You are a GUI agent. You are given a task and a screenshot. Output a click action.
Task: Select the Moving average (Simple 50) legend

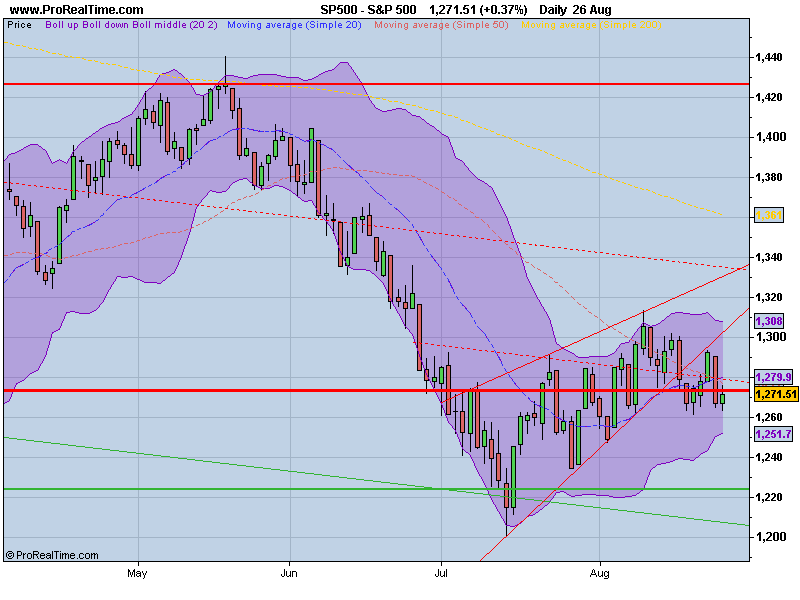pyautogui.click(x=441, y=24)
